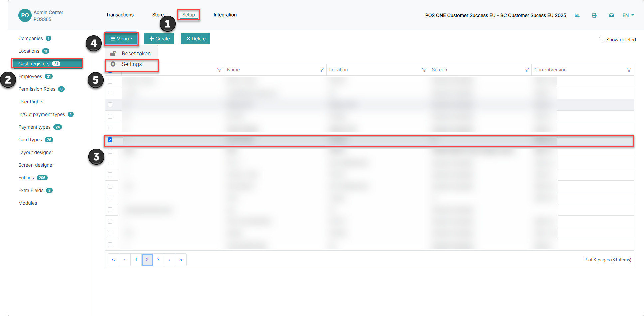Click the Create button
This screenshot has width=644, height=316.
(159, 39)
